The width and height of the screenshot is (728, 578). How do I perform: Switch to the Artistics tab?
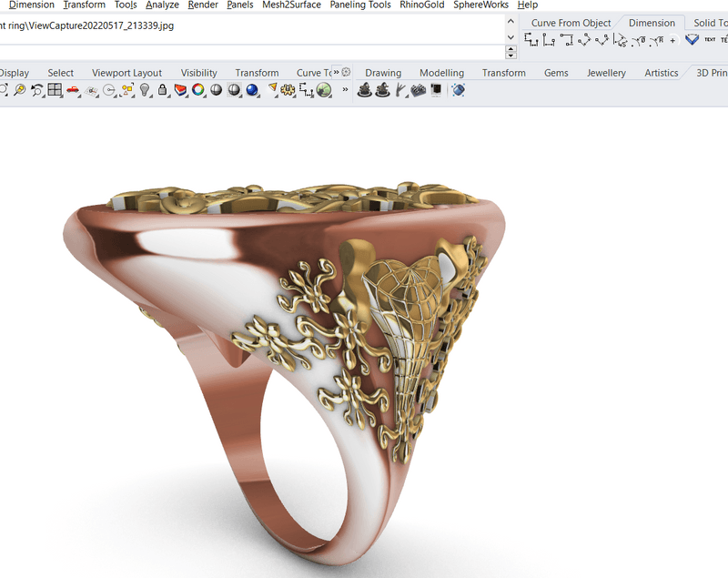[662, 73]
